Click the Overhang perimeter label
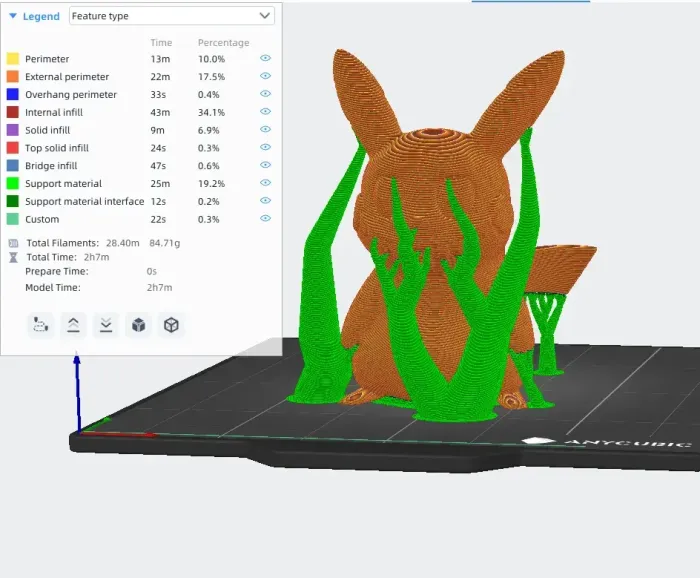This screenshot has height=578, width=700. point(71,95)
